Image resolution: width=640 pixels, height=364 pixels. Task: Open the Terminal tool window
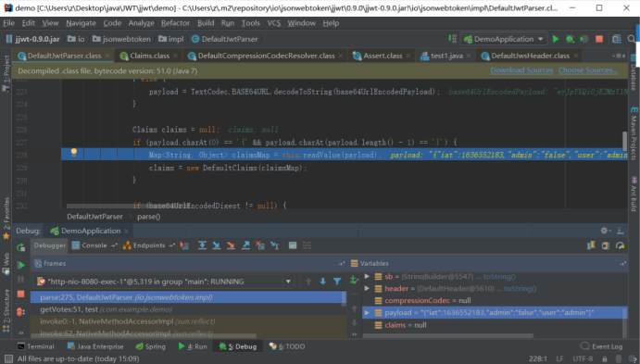click(35, 346)
